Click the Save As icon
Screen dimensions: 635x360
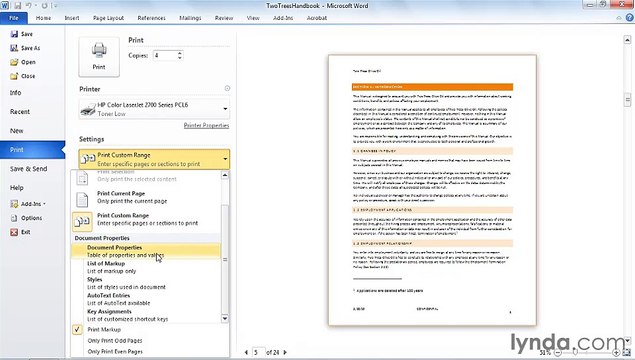tap(14, 48)
